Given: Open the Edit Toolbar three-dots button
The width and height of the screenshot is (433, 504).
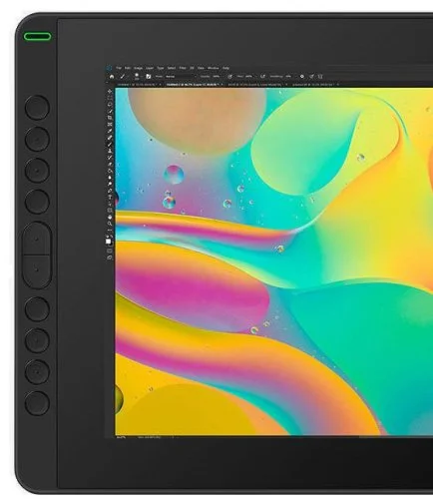Looking at the screenshot, I should click(110, 231).
